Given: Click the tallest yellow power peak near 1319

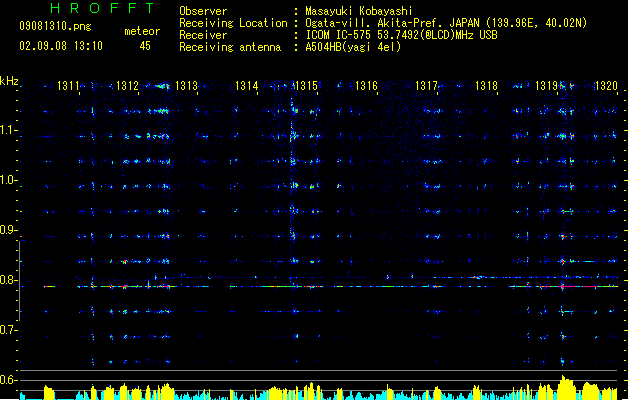Looking at the screenshot, I should click(565, 387).
